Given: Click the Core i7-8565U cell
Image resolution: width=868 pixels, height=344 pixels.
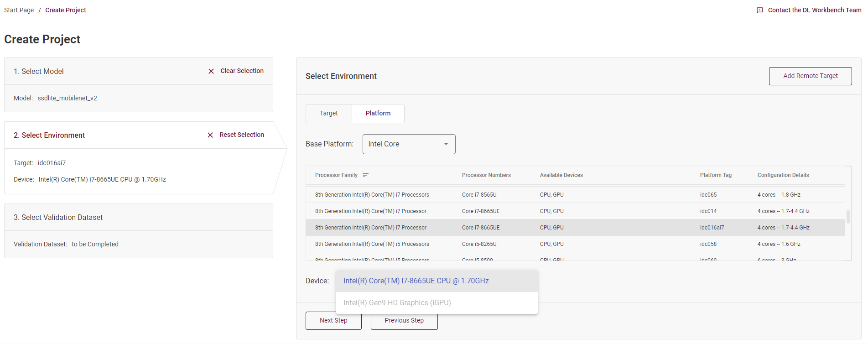Looking at the screenshot, I should (x=479, y=195).
